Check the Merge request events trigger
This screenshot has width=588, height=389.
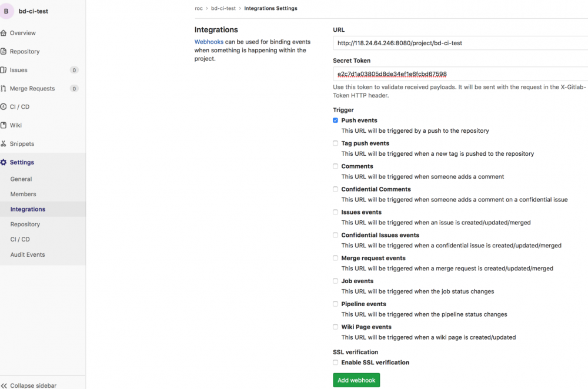(x=335, y=258)
